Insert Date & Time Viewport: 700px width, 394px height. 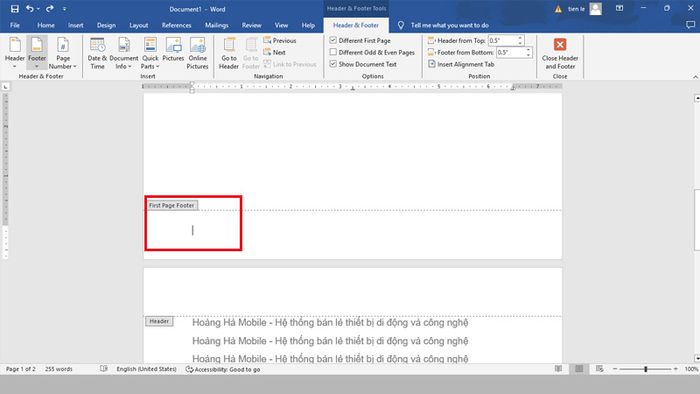tap(97, 53)
